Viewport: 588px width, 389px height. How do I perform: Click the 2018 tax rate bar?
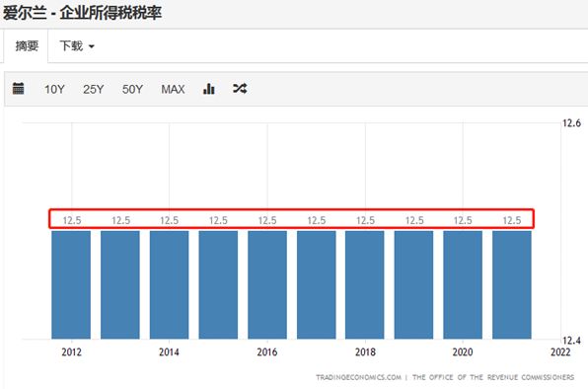365,284
